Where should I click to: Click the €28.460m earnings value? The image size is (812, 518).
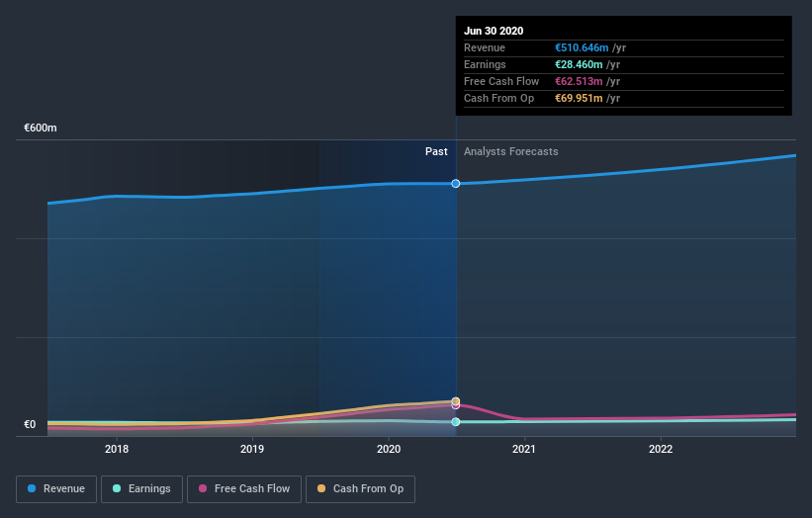pyautogui.click(x=579, y=64)
